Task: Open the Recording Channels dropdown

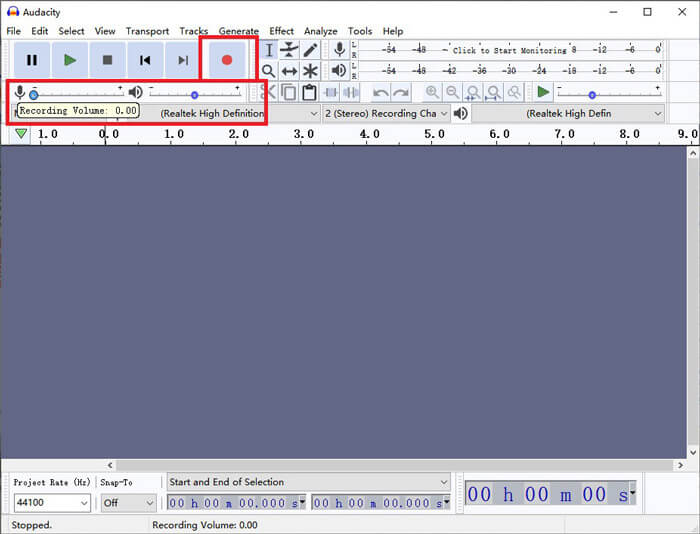Action: [386, 113]
